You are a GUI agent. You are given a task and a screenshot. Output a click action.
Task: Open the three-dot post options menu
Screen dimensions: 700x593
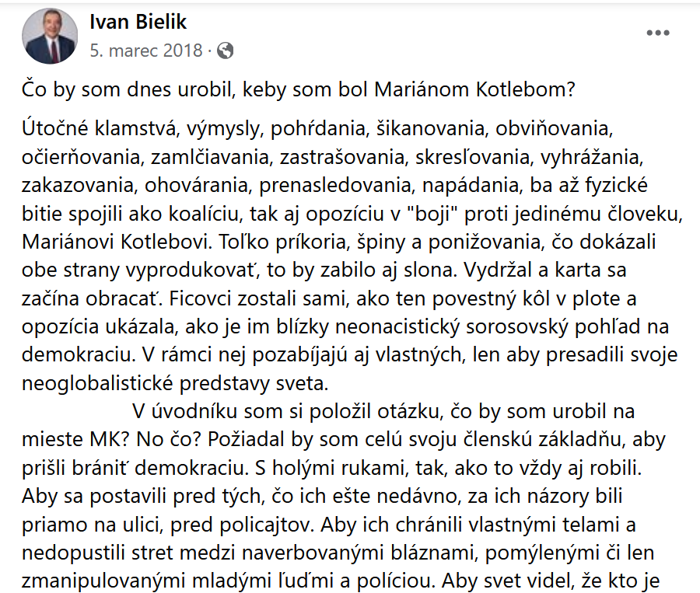click(658, 33)
